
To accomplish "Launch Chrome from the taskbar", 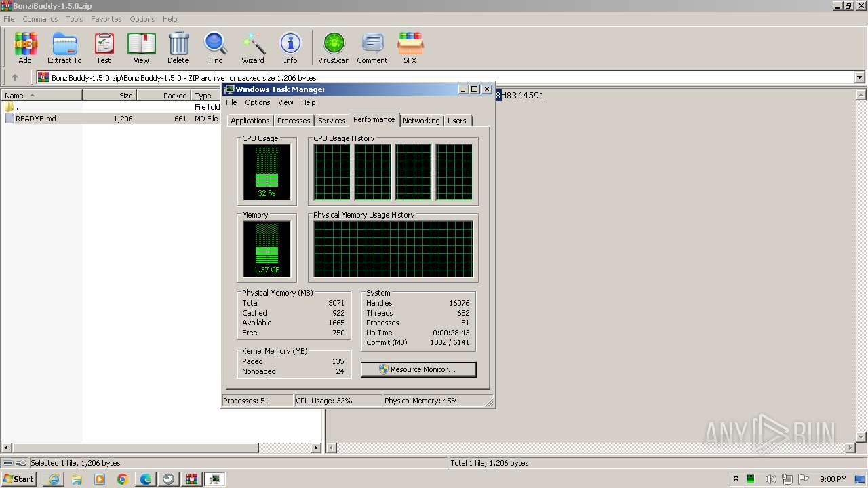I will pos(123,479).
